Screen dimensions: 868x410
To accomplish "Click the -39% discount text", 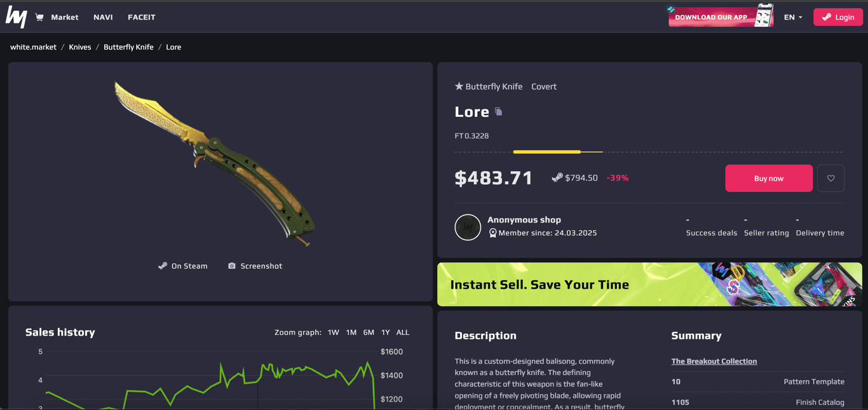I will [617, 178].
